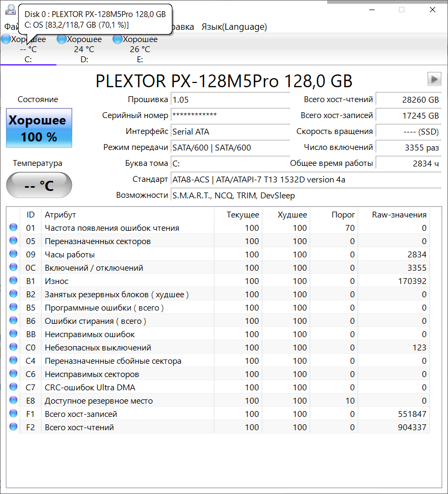Viewport: 448px width, 494px height.
Task: Select the Частота появления ошибок чтения row
Action: pos(218,228)
